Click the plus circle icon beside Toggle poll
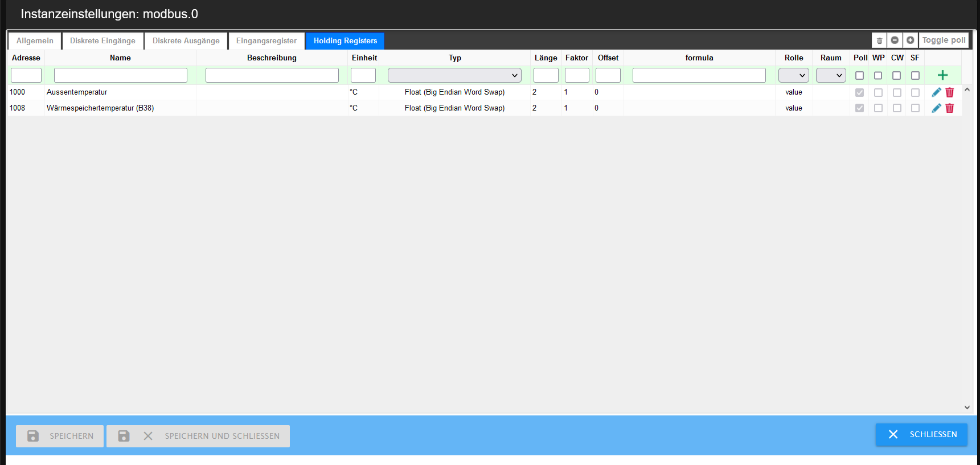Image resolution: width=980 pixels, height=465 pixels. [911, 40]
